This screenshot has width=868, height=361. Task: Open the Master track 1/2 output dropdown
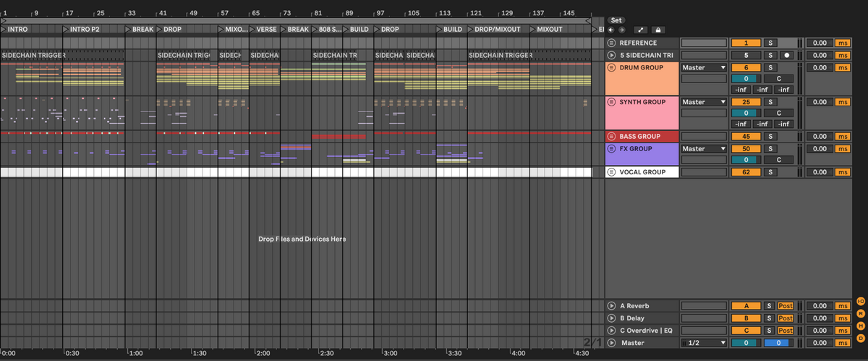click(704, 343)
